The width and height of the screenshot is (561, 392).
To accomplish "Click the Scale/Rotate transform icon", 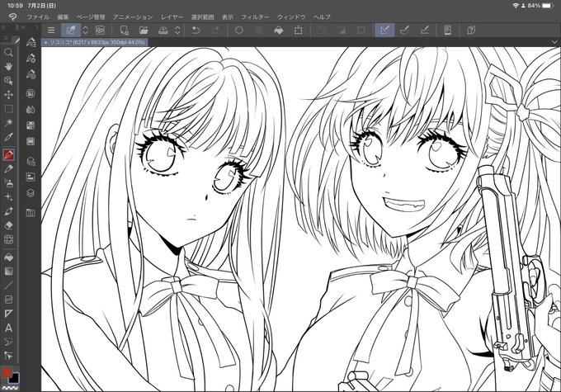I will pyautogui.click(x=298, y=31).
